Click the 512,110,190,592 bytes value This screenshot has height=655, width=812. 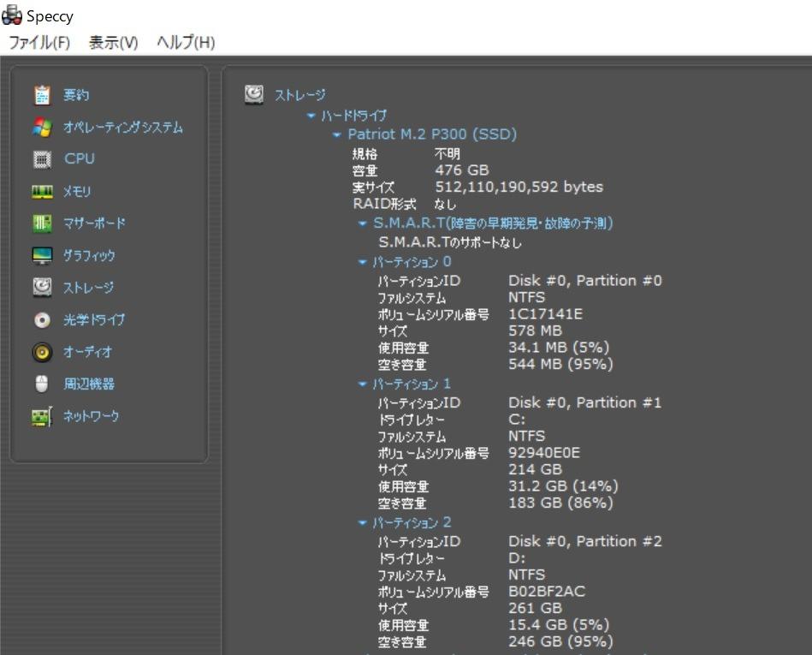(x=519, y=187)
